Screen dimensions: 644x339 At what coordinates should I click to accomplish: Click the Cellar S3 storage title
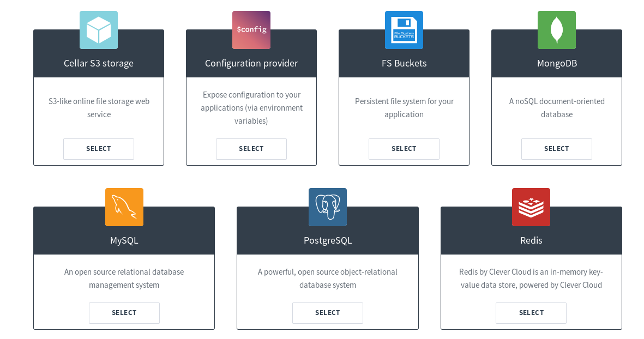pos(99,63)
